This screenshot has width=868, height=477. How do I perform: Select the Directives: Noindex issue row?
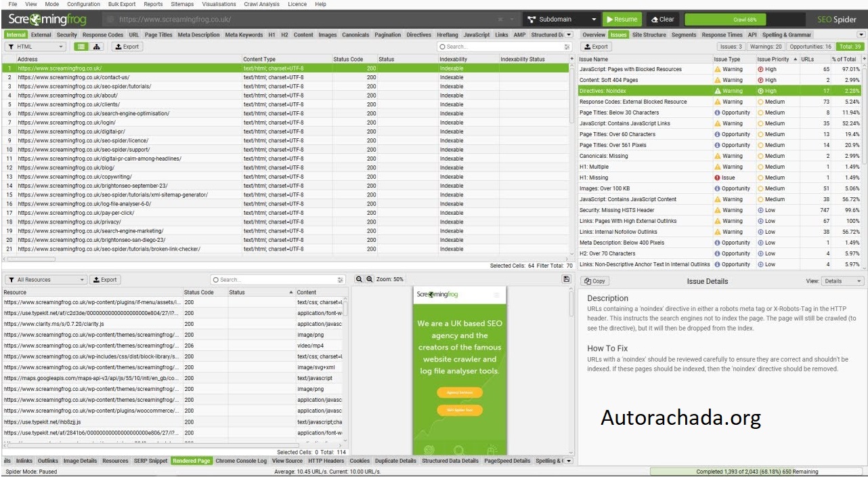click(645, 91)
